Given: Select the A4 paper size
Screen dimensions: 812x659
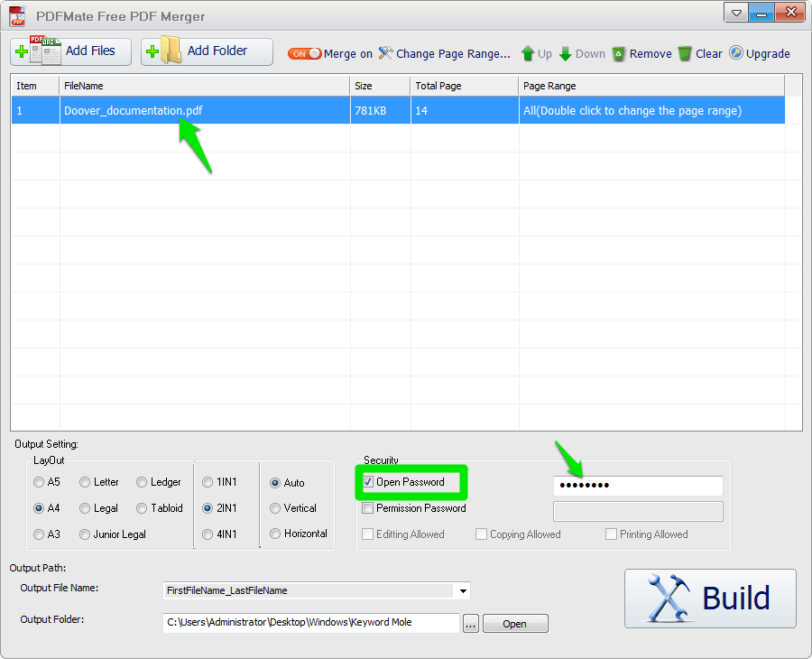Looking at the screenshot, I should [x=39, y=508].
